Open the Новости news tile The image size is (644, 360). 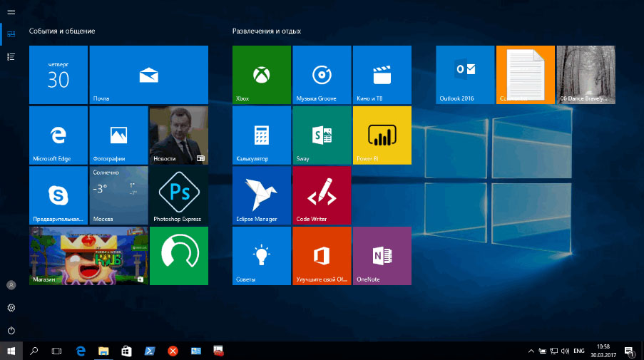[179, 135]
